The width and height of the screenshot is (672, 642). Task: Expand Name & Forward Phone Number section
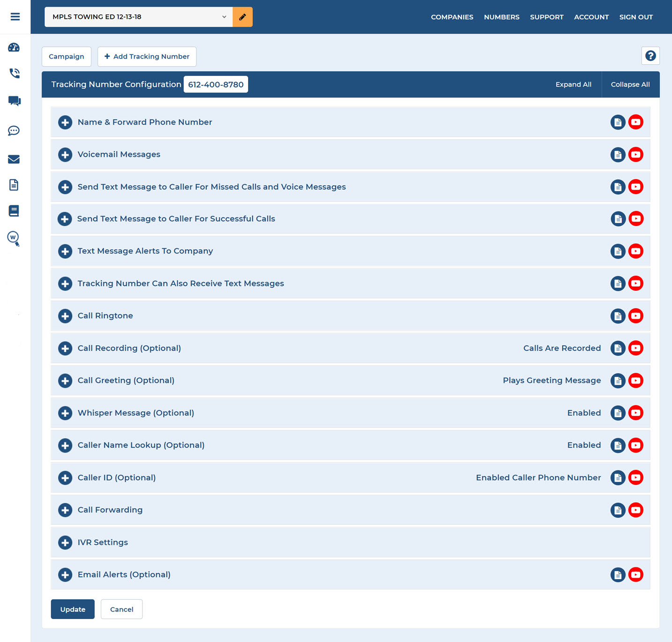click(65, 122)
